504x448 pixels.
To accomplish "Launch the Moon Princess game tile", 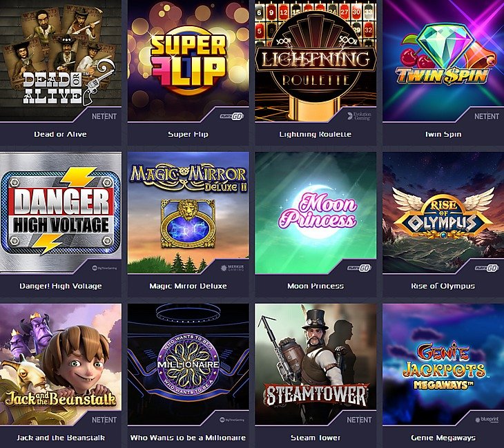I will tap(316, 213).
